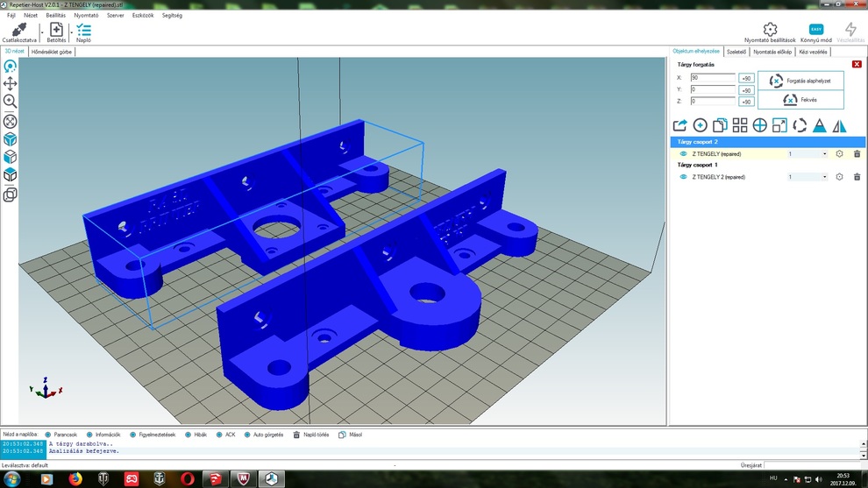Click the auto-position grid icon
868x488 pixels.
point(740,125)
